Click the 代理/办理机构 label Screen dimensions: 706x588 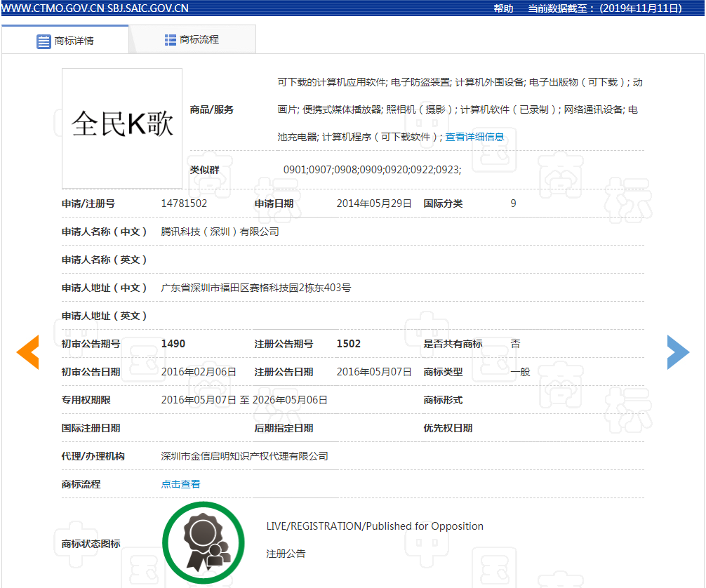coord(93,456)
